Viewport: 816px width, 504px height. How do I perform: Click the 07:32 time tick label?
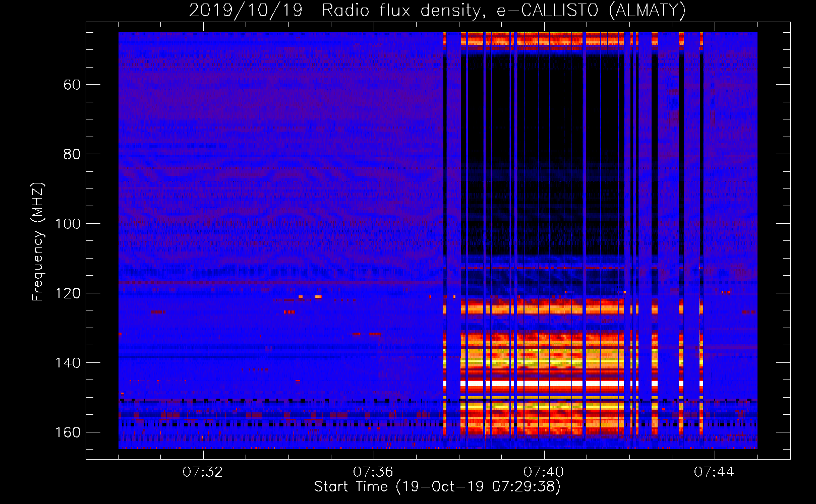203,472
